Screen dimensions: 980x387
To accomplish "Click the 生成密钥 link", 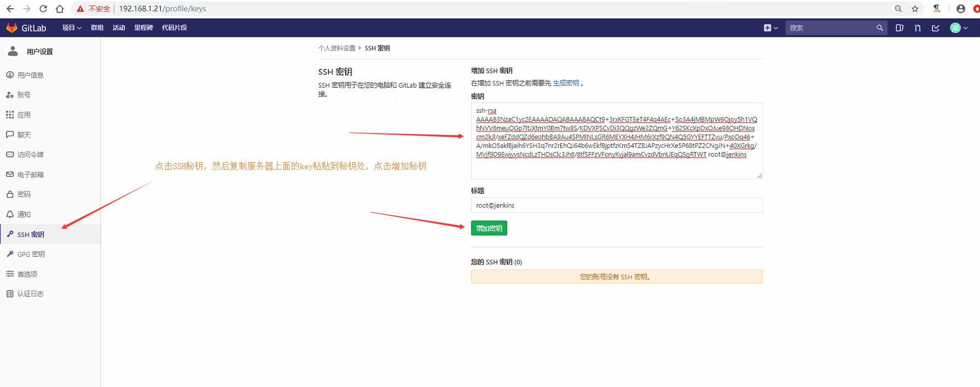I will (x=566, y=83).
